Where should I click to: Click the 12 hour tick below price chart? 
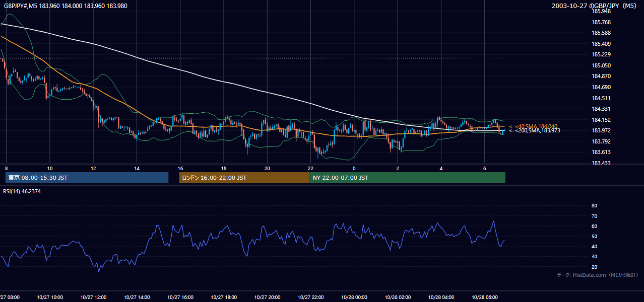pos(93,168)
